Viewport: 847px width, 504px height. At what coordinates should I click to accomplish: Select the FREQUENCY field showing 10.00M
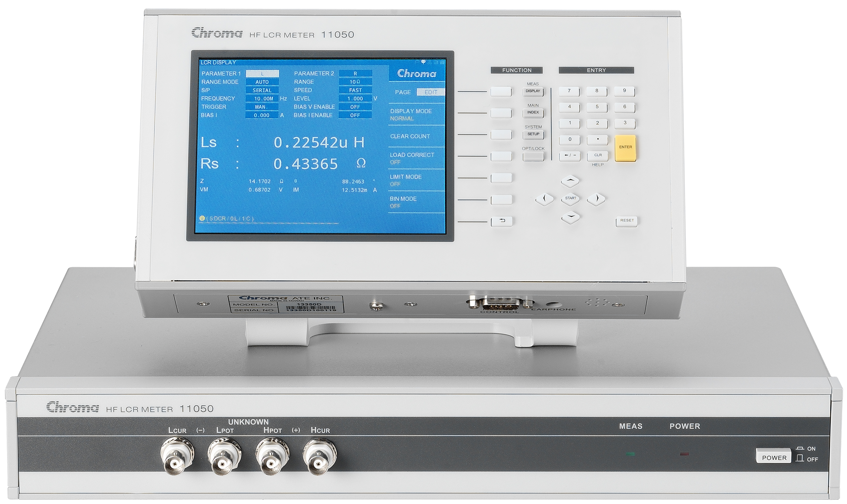pyautogui.click(x=262, y=99)
